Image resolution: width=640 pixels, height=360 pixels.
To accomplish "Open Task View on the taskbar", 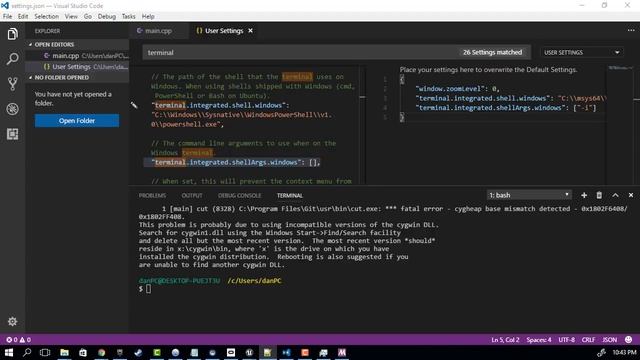I will click(45, 352).
